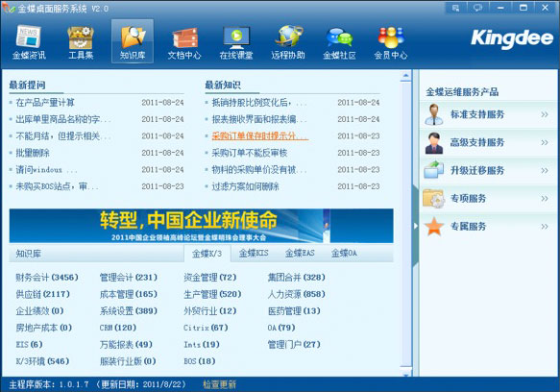Open the 财务会计 (3456) category
560x392 pixels.
[47, 278]
